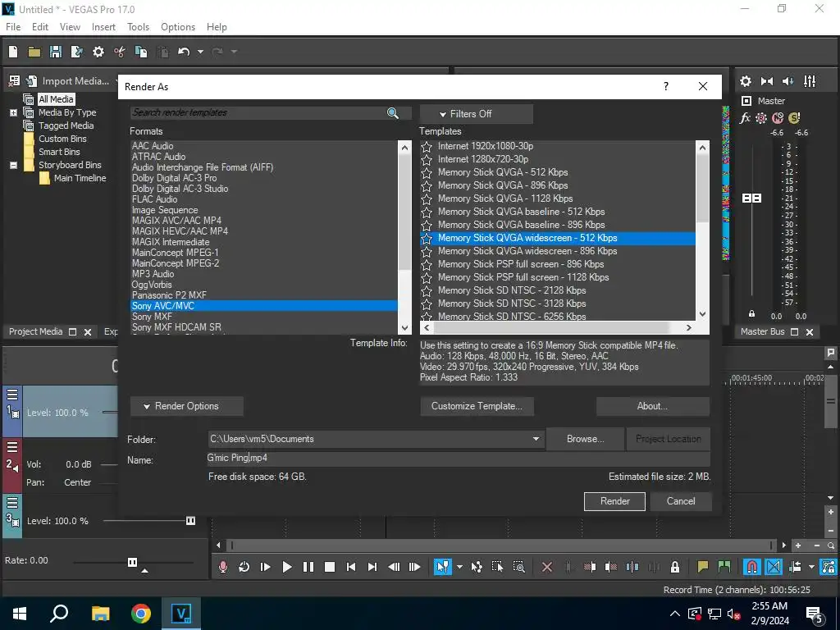Click the Save floppy disk icon

(55, 52)
